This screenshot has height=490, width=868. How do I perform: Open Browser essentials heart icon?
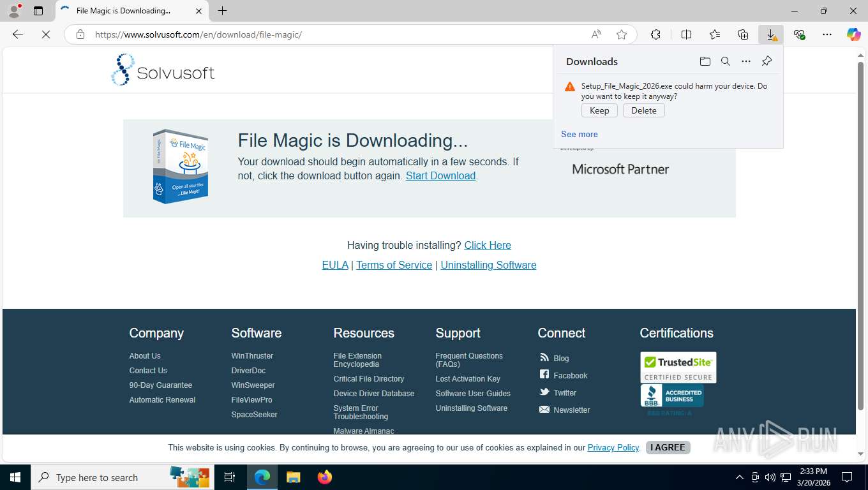(x=799, y=34)
